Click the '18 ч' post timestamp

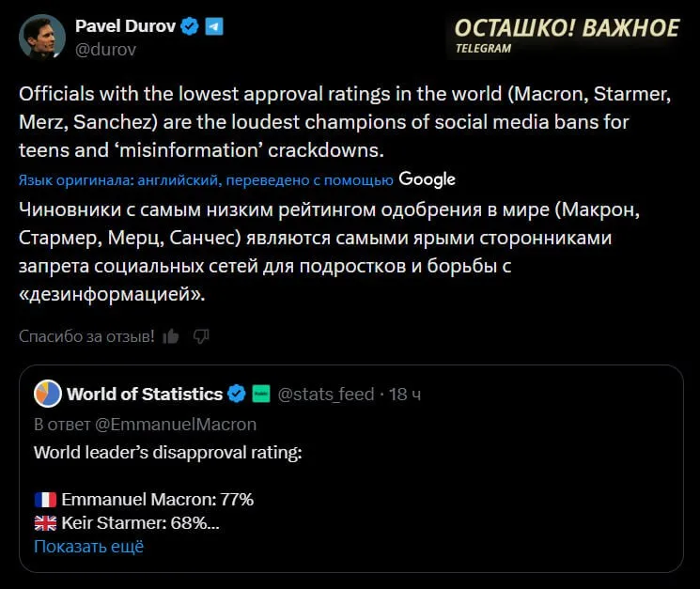(x=405, y=394)
